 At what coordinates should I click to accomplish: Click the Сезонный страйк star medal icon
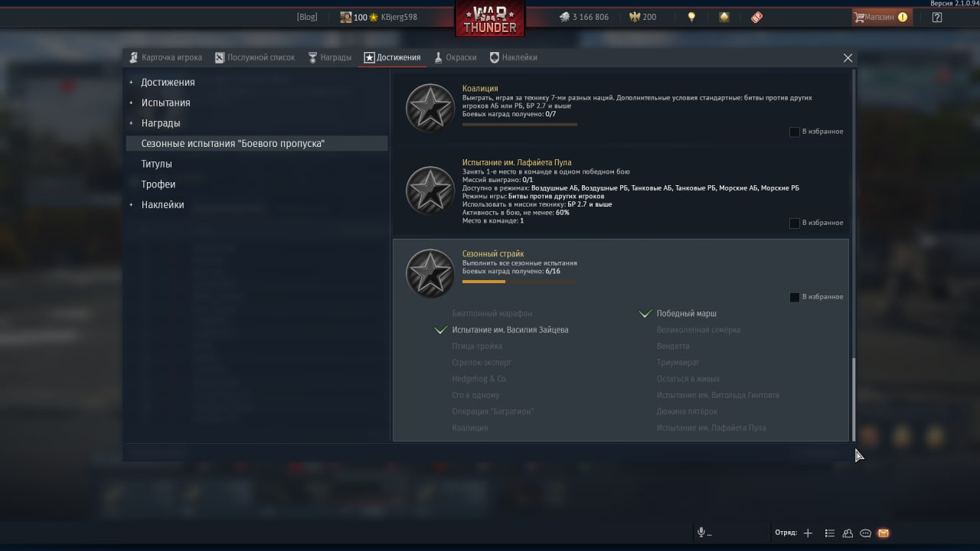point(430,273)
